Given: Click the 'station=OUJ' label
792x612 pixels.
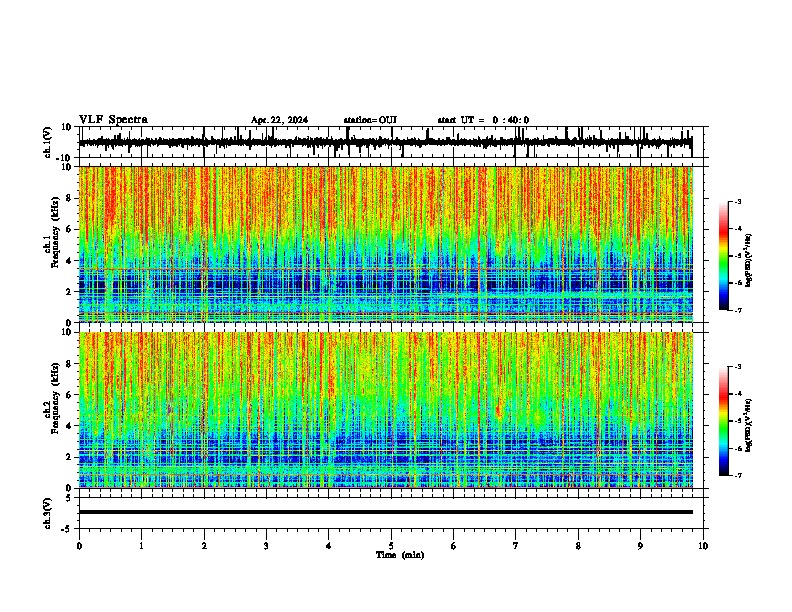Looking at the screenshot, I should pyautogui.click(x=370, y=120).
